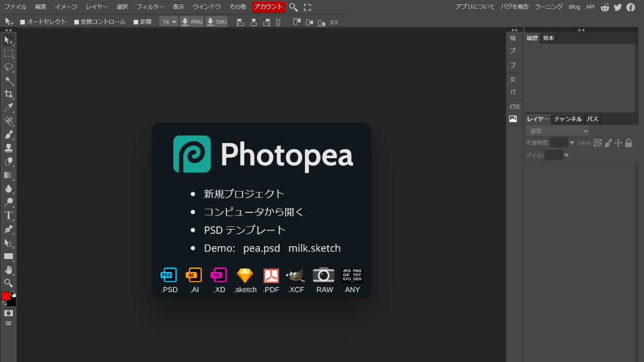
Task: Select the Rectangle Select tool
Action: pyautogui.click(x=9, y=54)
